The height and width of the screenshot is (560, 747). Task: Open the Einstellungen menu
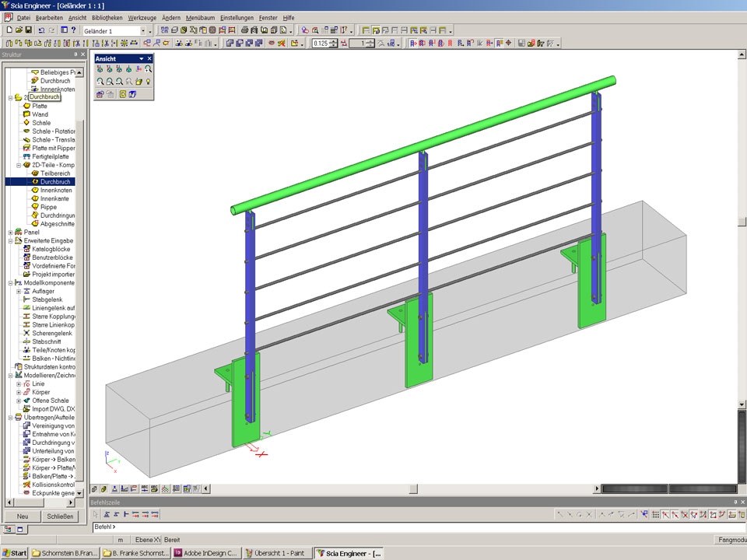click(237, 17)
